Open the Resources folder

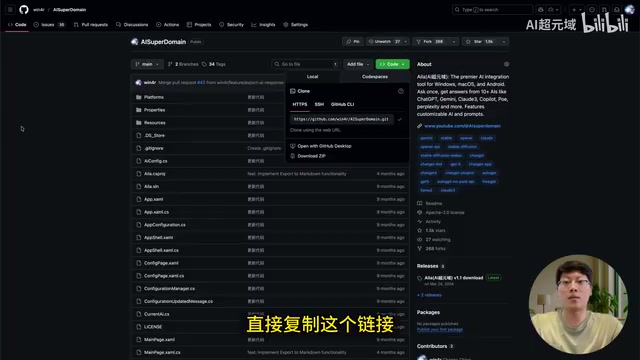pos(154,123)
